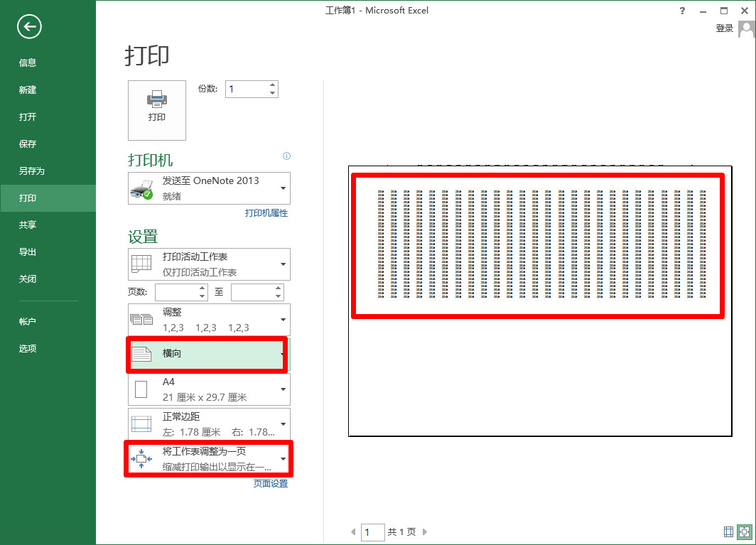
Task: Open the Help question mark icon
Action: point(682,11)
